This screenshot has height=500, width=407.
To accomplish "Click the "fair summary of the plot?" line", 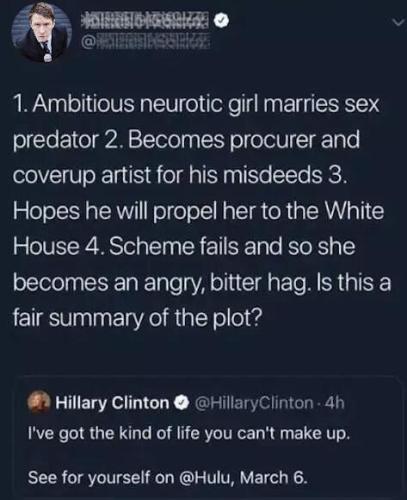I will tap(138, 317).
